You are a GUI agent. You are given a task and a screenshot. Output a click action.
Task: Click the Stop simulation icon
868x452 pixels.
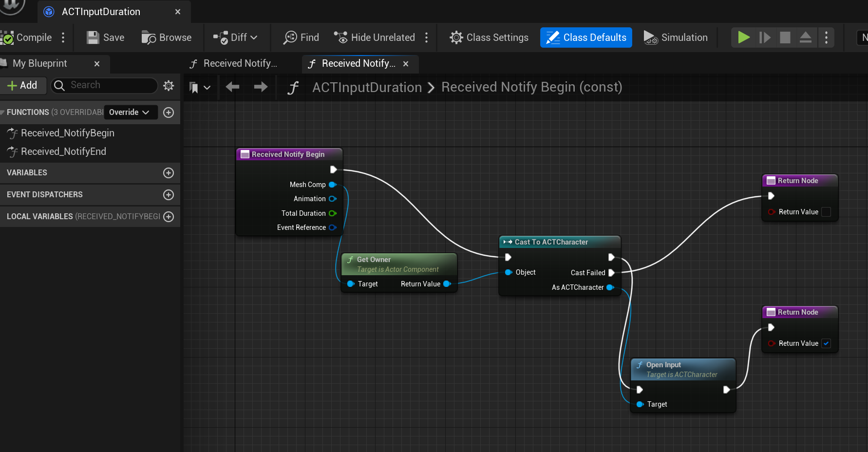(785, 38)
